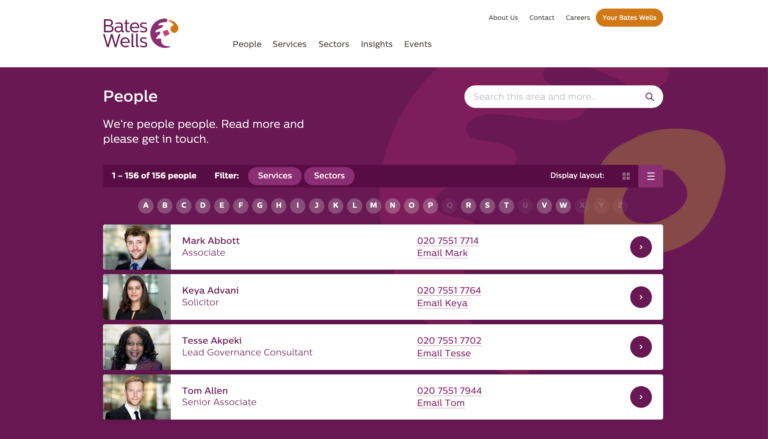768x439 pixels.
Task: Switch to grid display layout
Action: pos(626,176)
